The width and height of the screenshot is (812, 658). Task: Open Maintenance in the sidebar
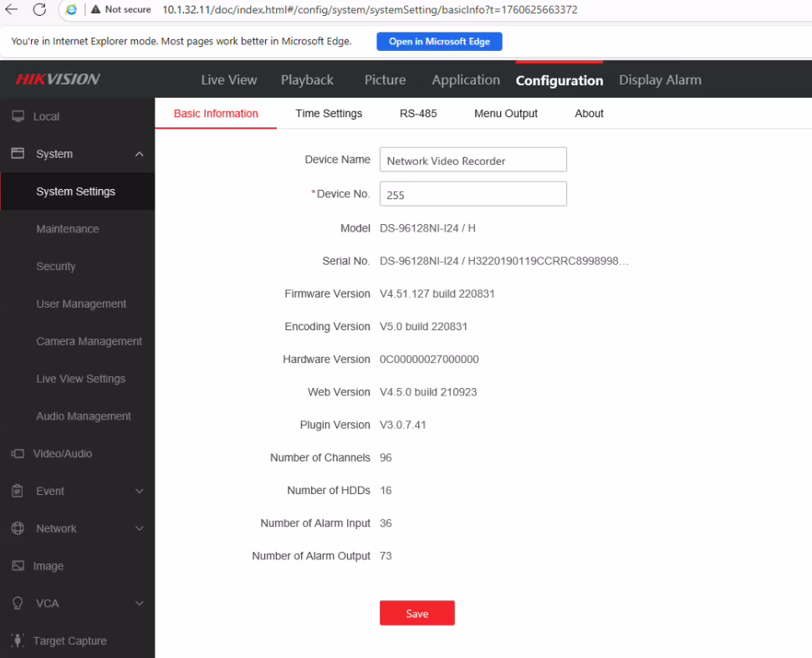(x=78, y=229)
